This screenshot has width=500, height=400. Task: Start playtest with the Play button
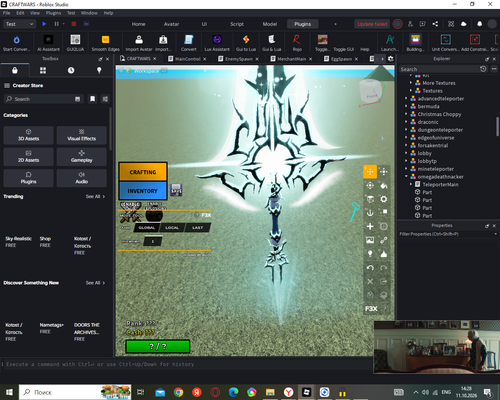[44, 24]
